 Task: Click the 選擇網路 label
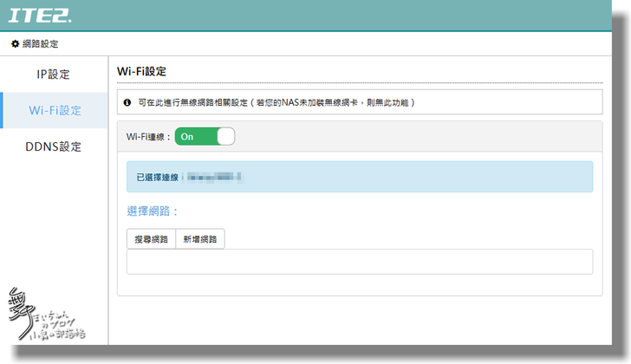(x=153, y=211)
